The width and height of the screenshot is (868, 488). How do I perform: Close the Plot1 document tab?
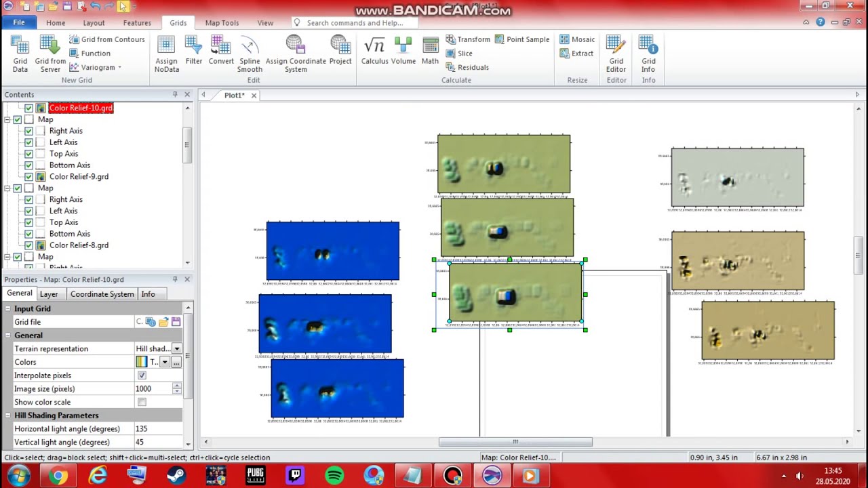tap(254, 96)
